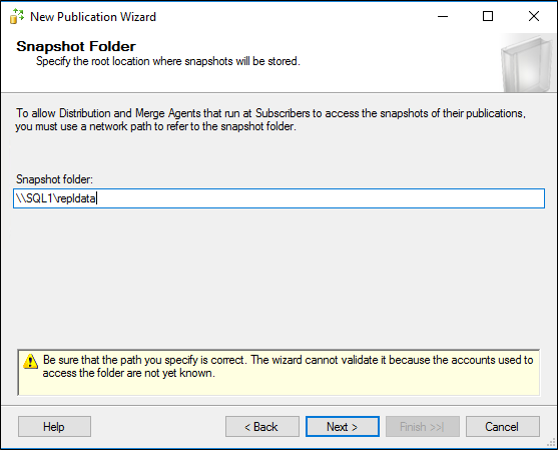Click the greyed-out Finish button
The width and height of the screenshot is (558, 450).
(x=423, y=427)
